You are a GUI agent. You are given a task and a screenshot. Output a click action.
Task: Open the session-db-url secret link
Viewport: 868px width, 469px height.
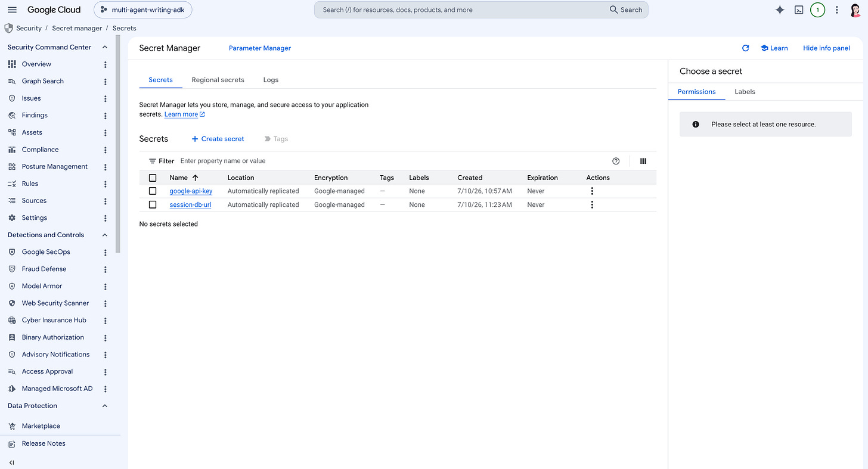click(190, 204)
